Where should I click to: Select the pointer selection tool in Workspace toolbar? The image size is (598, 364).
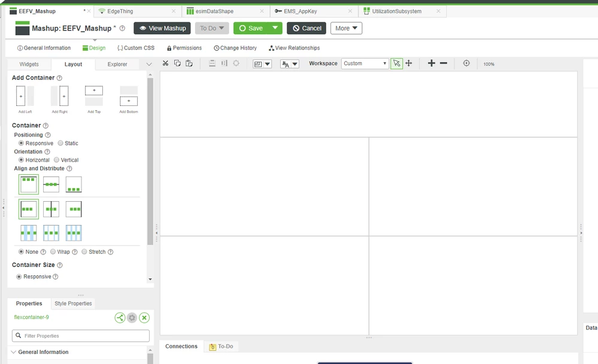coord(397,63)
